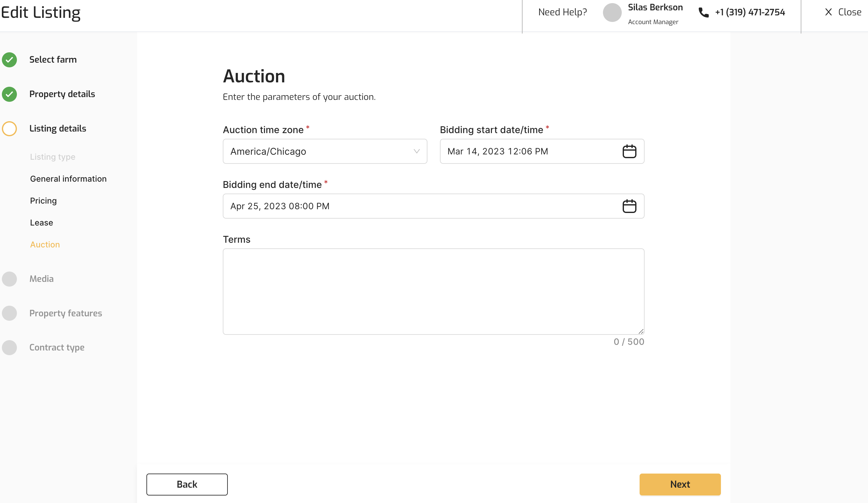Click the gray circle beside Media

click(9, 279)
